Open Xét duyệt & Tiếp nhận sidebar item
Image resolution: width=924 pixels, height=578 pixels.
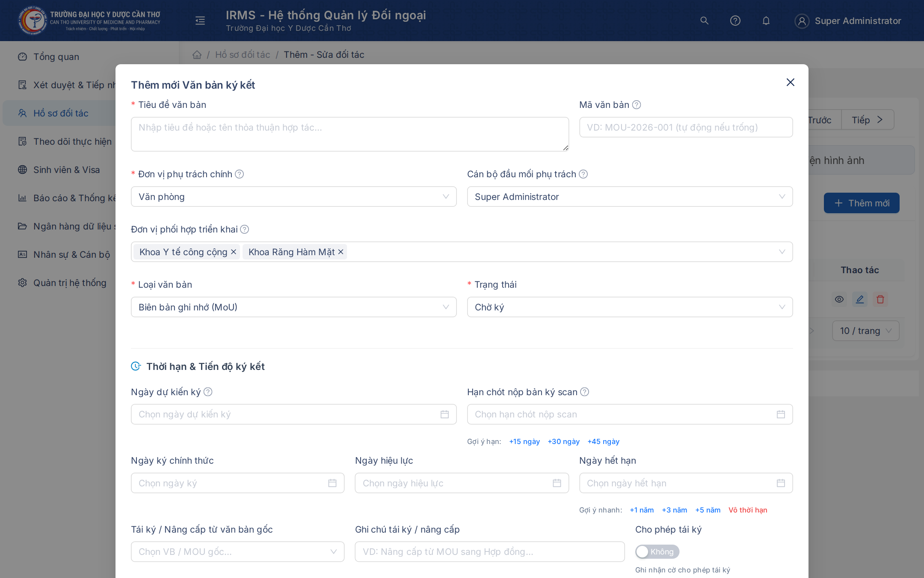59,85
